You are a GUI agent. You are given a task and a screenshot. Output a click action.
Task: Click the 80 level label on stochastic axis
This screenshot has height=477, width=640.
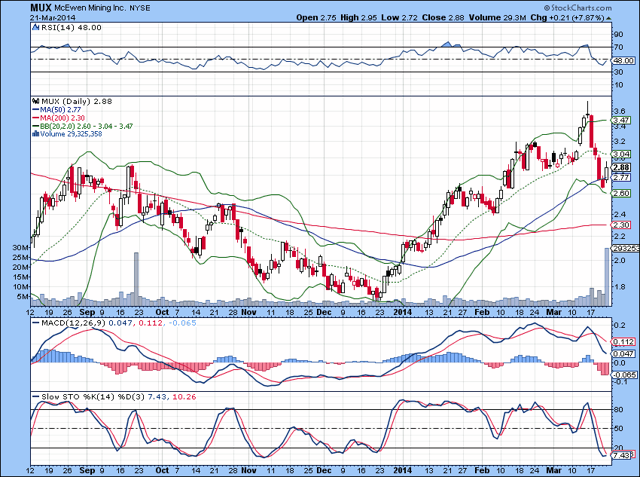618,410
